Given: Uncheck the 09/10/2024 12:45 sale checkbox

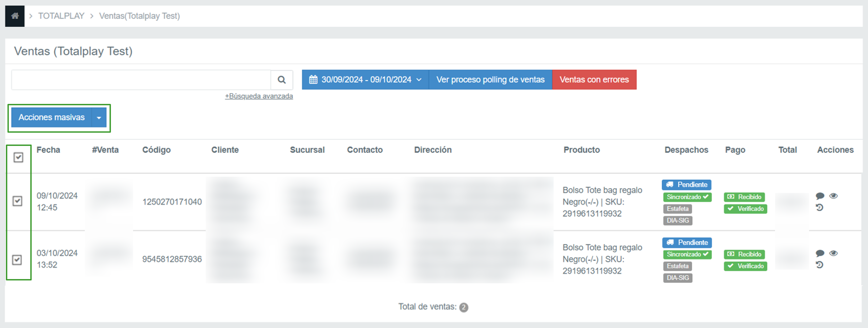Looking at the screenshot, I should pyautogui.click(x=17, y=201).
